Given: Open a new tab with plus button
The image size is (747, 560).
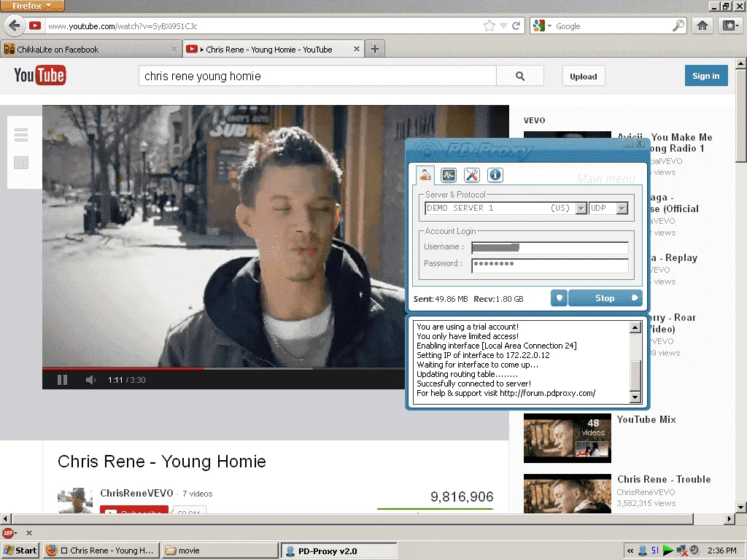Looking at the screenshot, I should pyautogui.click(x=375, y=49).
